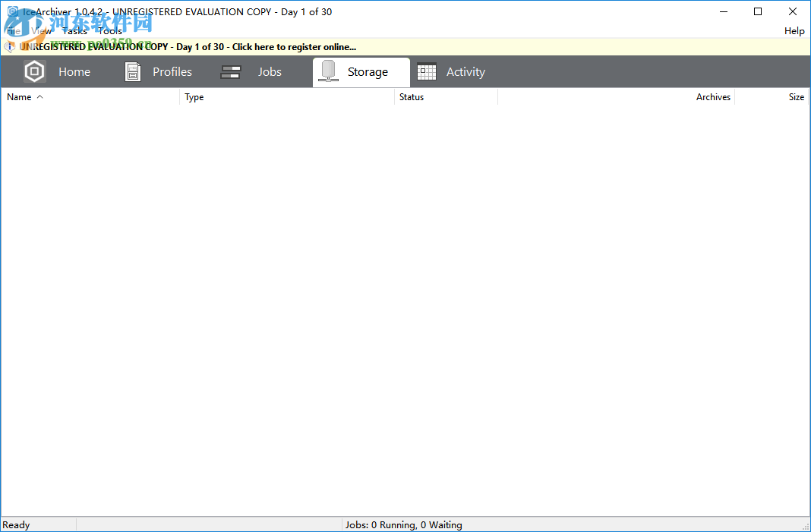
Task: Click the register online banner link
Action: pyautogui.click(x=188, y=47)
